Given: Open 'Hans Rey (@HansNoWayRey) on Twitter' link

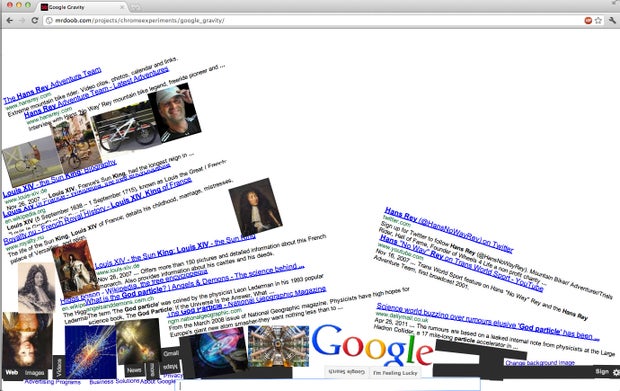Looking at the screenshot, I should click(449, 230).
